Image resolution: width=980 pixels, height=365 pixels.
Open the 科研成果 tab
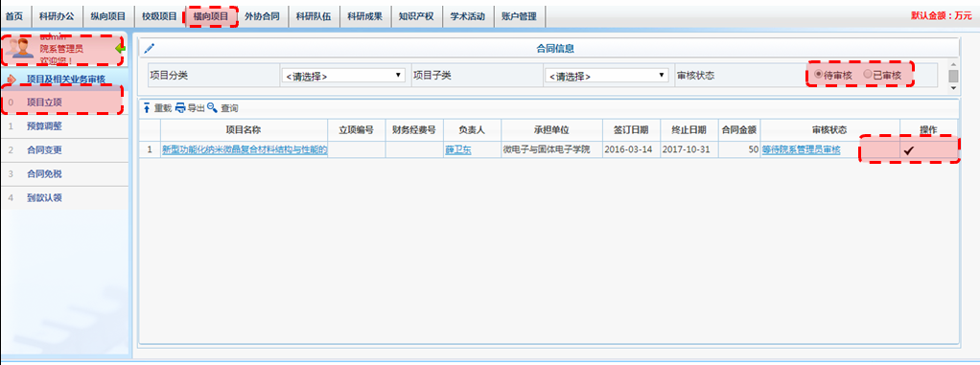365,17
